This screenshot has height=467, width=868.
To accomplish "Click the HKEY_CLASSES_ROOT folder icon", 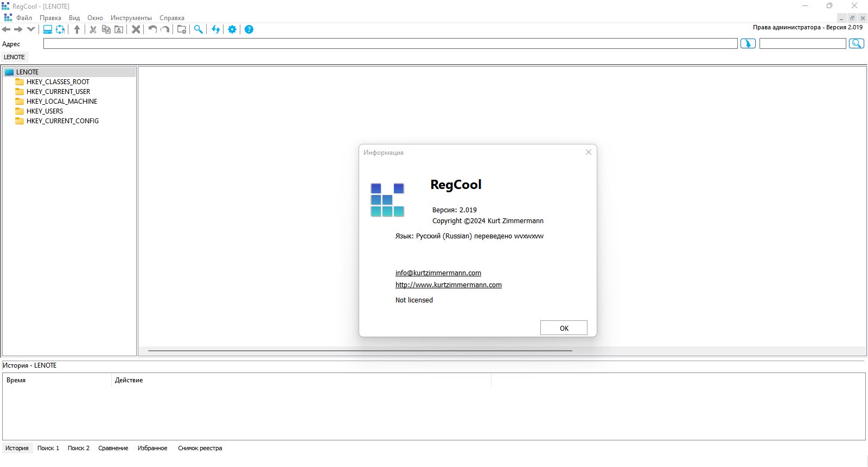I will coord(20,82).
